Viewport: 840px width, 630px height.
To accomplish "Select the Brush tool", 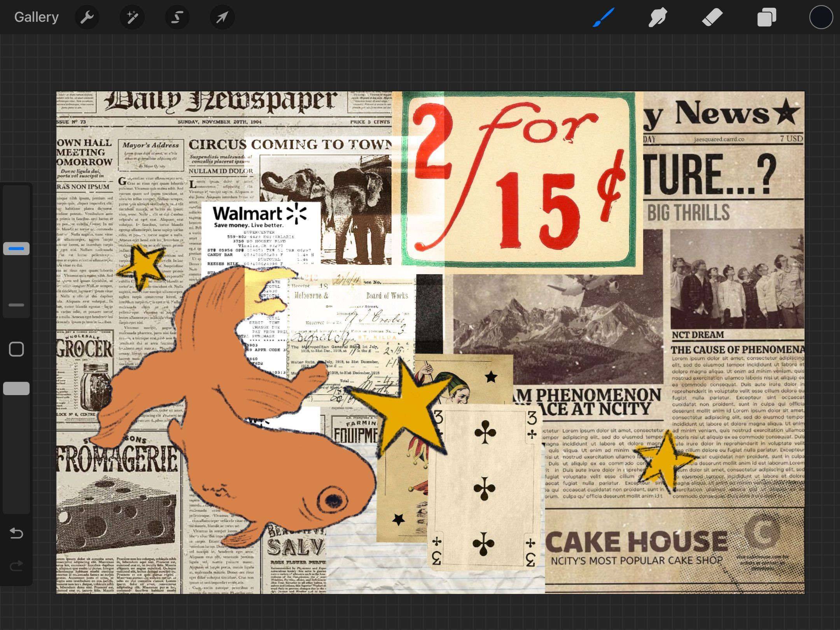I will pos(604,17).
